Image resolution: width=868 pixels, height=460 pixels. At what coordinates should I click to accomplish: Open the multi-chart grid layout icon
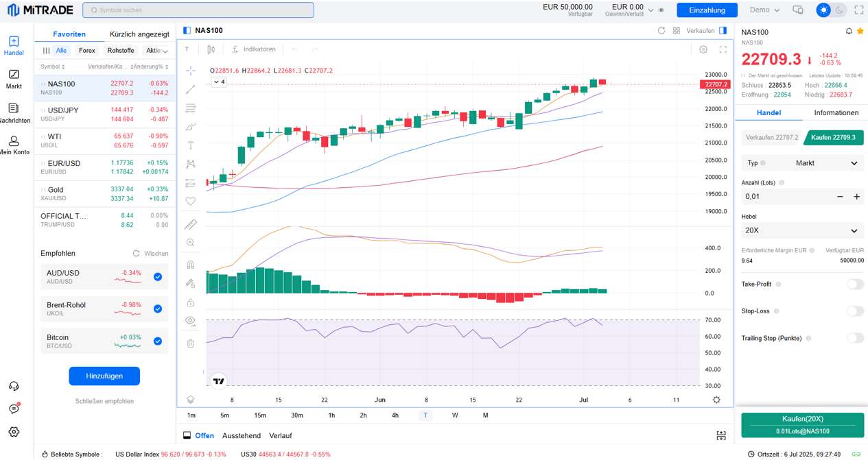[x=677, y=30]
